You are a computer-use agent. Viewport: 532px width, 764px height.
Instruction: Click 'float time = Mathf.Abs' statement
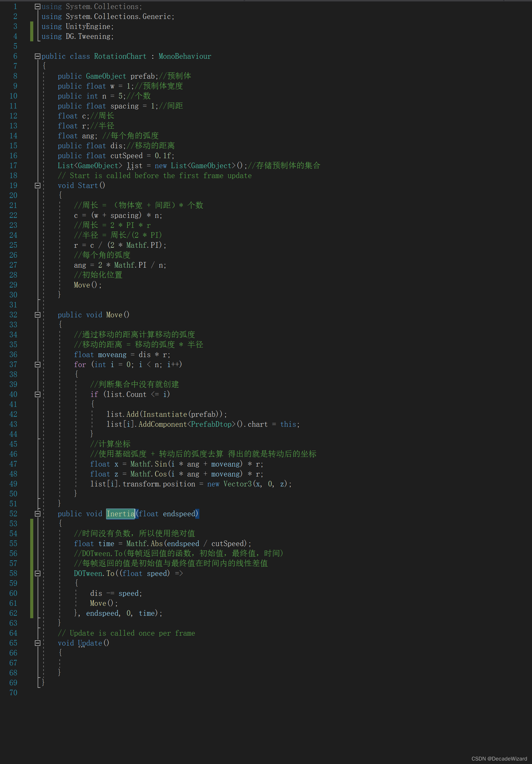point(163,544)
